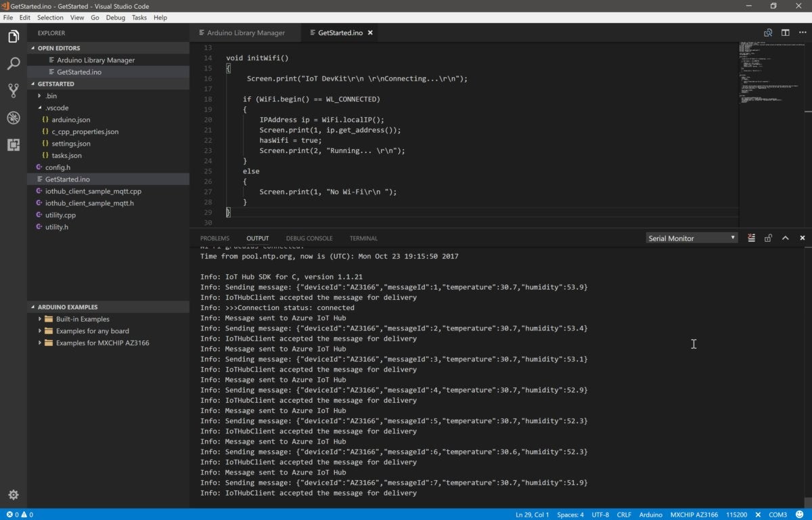Image resolution: width=812 pixels, height=520 pixels.
Task: Expand Examples for any board
Action: point(108,331)
